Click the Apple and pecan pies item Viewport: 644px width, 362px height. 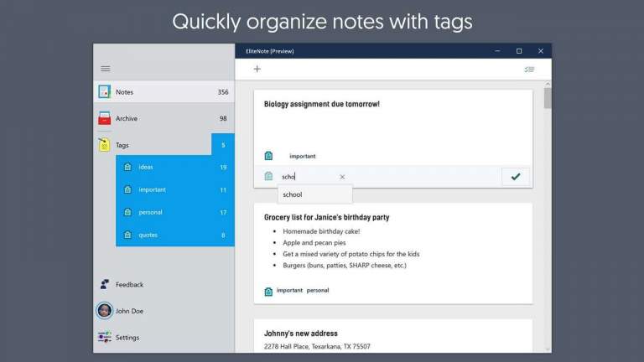coord(314,242)
